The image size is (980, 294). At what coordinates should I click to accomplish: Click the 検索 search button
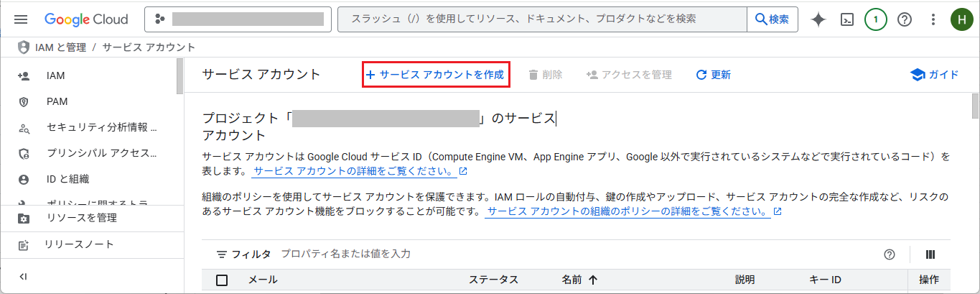[773, 19]
